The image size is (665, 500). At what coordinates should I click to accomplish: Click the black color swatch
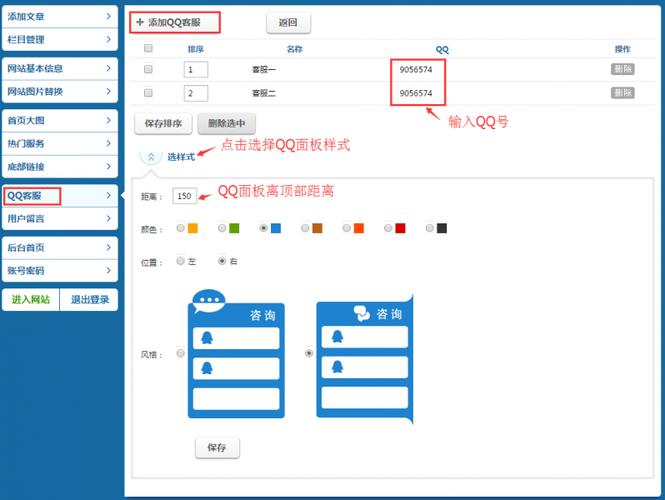tap(441, 228)
